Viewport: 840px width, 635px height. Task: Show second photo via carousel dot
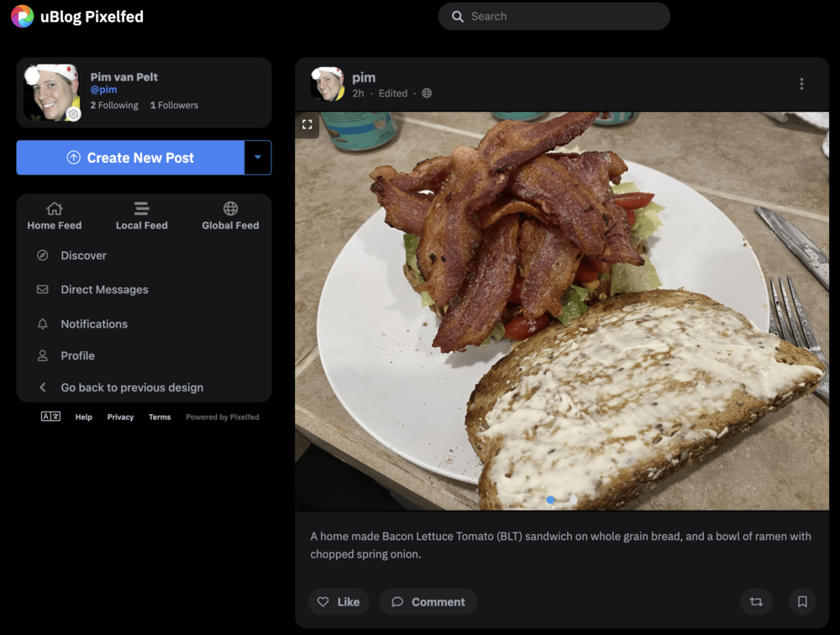point(574,500)
